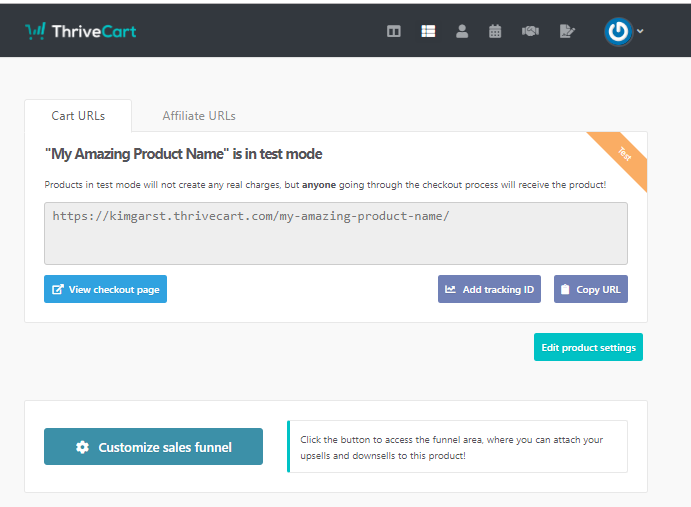The height and width of the screenshot is (507, 691).
Task: Click the bold word "anyone" in description
Action: point(319,185)
